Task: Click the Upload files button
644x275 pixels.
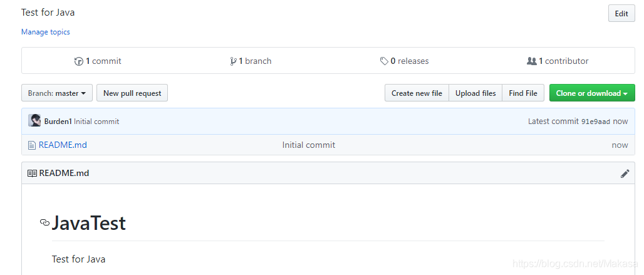Action: coord(475,93)
